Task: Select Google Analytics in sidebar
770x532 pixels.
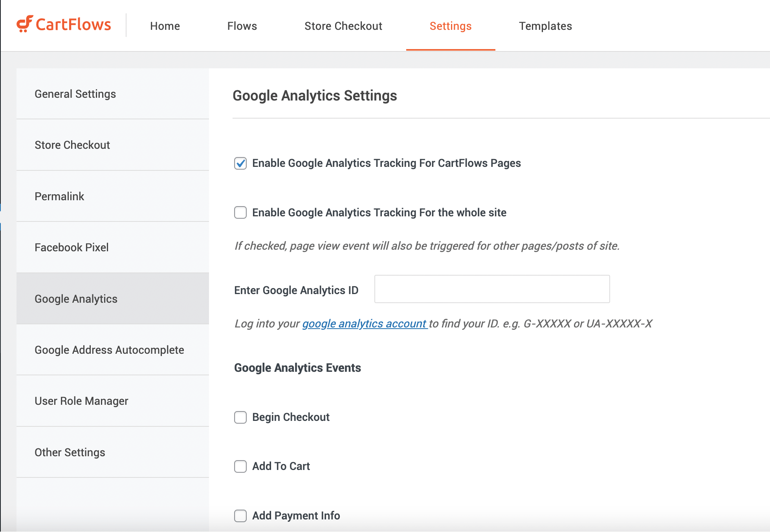Action: pyautogui.click(x=113, y=299)
